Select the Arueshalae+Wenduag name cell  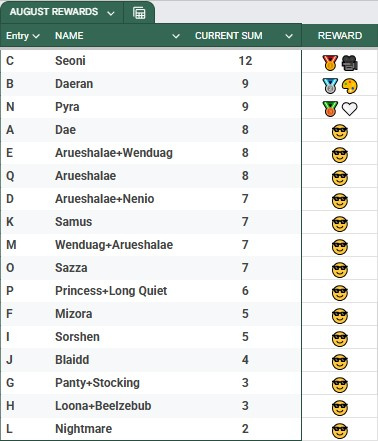114,153
